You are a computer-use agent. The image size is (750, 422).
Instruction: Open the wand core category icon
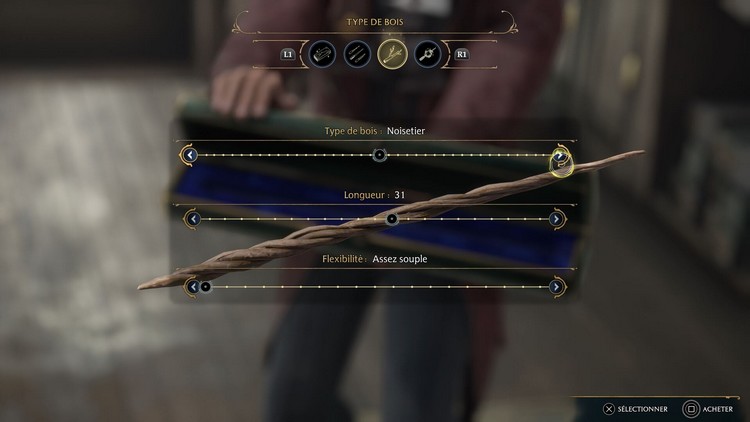point(428,54)
